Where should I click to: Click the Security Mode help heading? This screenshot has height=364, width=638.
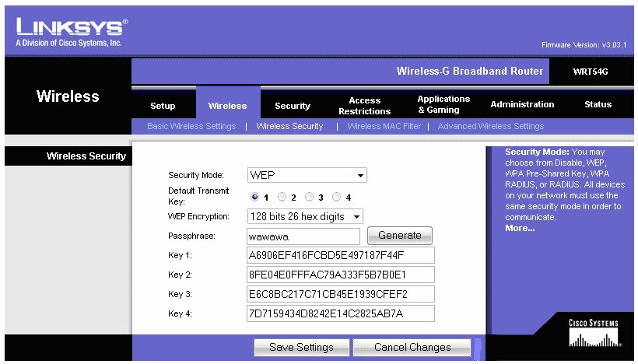tap(537, 152)
